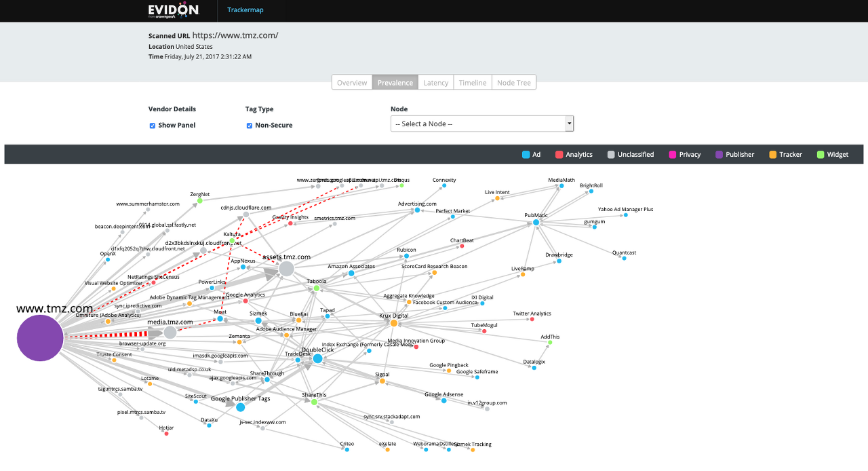Select the cdnjs.cloudflare.com node
The height and width of the screenshot is (471, 868).
coord(246,214)
